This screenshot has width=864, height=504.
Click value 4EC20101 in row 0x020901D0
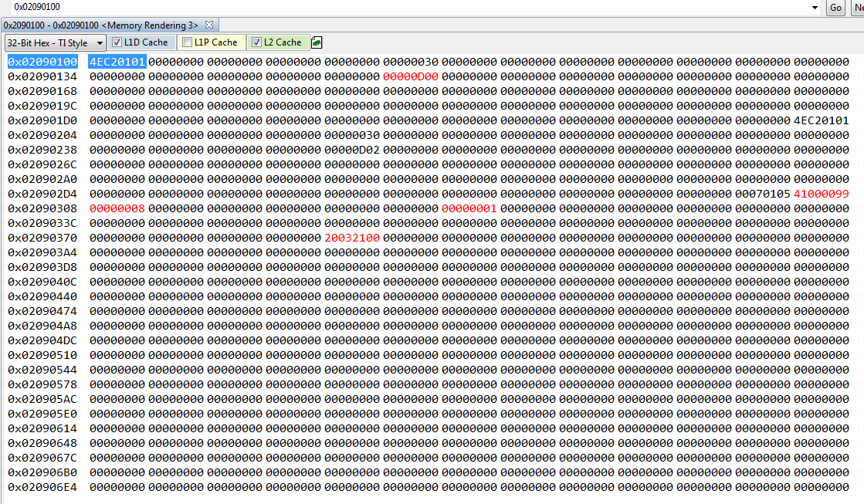(821, 120)
